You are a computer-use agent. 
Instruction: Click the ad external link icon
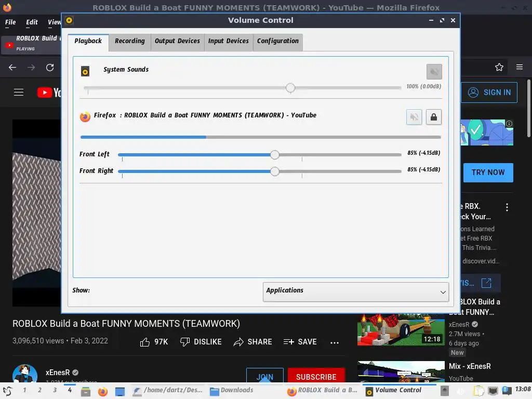click(486, 283)
